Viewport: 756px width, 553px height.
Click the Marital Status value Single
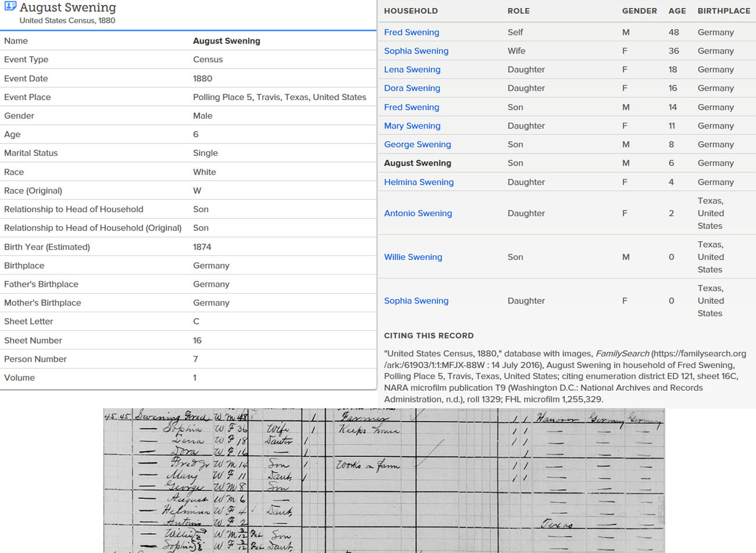(205, 153)
